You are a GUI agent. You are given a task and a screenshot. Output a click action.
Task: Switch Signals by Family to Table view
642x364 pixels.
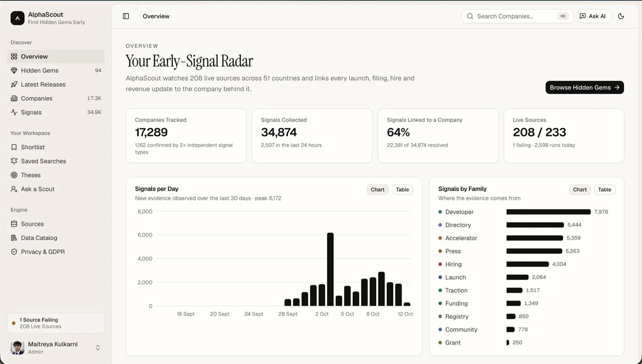[605, 190]
